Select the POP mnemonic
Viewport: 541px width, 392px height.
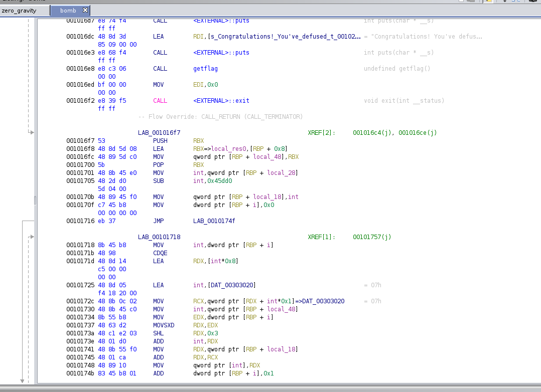point(159,165)
